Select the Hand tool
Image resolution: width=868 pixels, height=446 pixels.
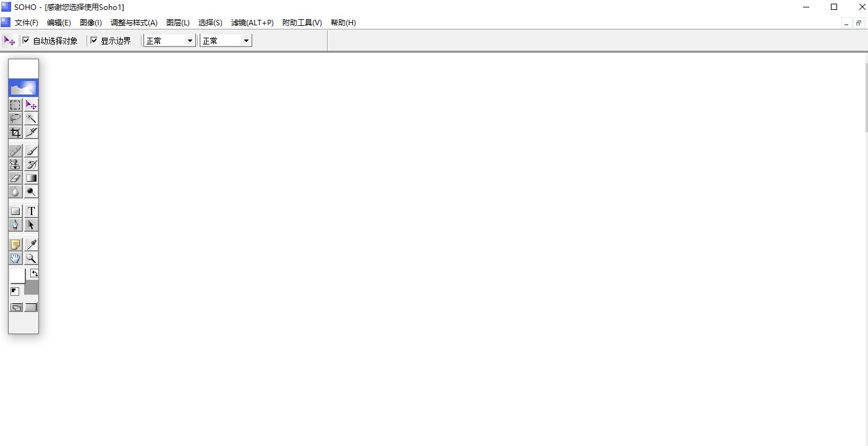point(15,258)
